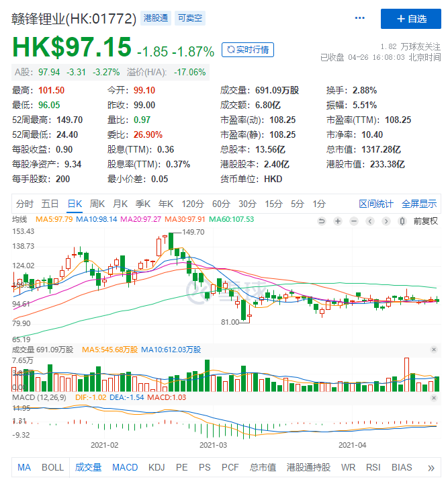Switch to 1分 interval chart
This screenshot has height=482, width=448.
click(x=319, y=204)
